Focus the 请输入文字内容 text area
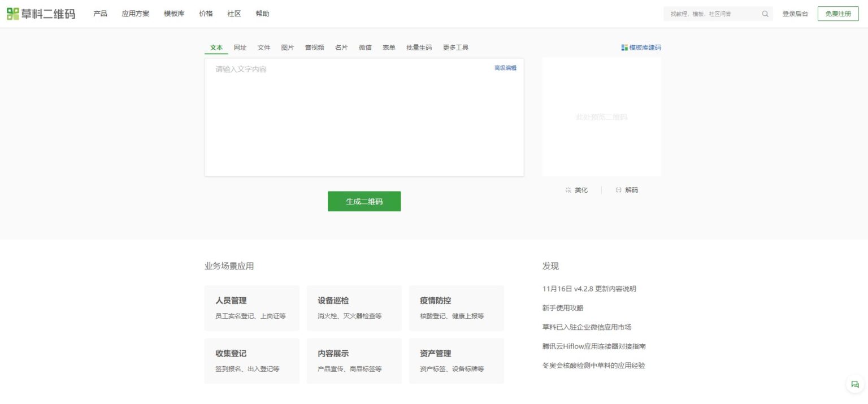 point(364,118)
